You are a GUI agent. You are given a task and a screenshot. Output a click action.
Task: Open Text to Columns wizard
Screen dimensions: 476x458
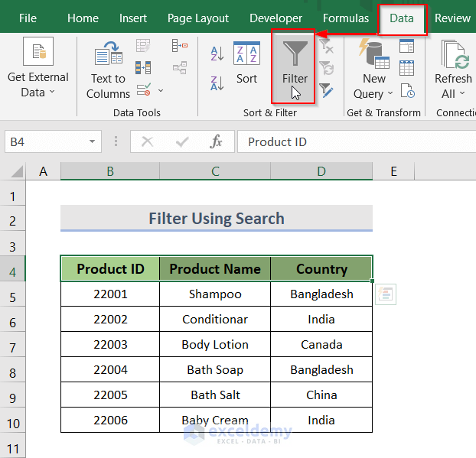(x=108, y=69)
